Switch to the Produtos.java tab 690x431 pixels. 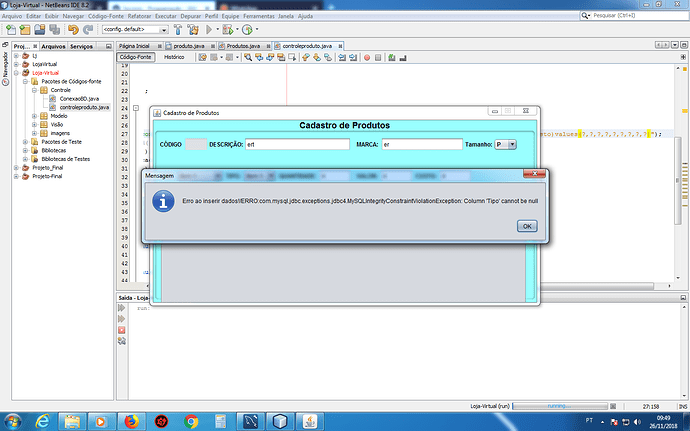coord(243,46)
